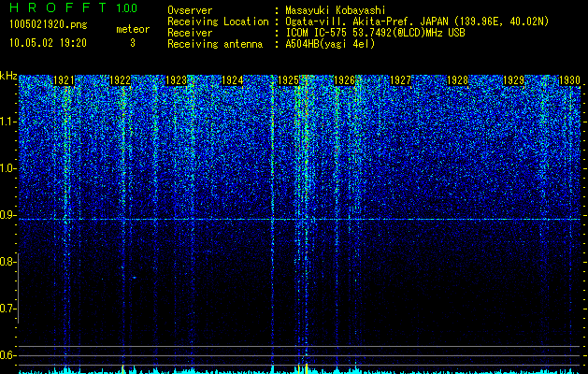588x374 pixels.
Task: Click the file name 1005021920.png
Action: click(49, 25)
